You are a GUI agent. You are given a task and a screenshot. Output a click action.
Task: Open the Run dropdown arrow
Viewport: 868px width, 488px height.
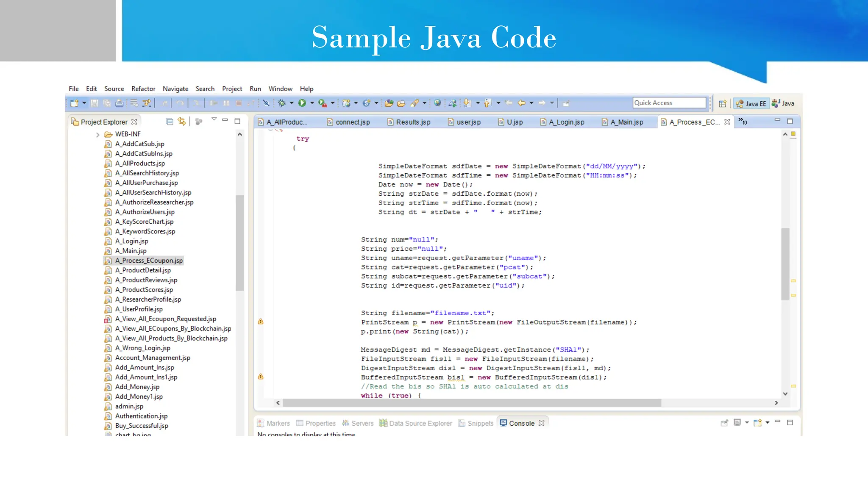312,103
